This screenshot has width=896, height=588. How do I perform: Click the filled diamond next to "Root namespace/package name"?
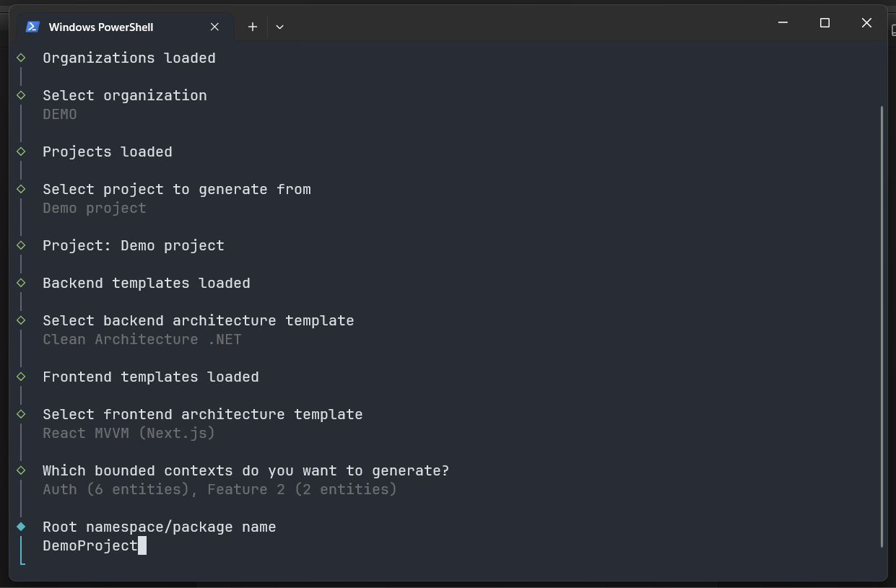(x=20, y=527)
